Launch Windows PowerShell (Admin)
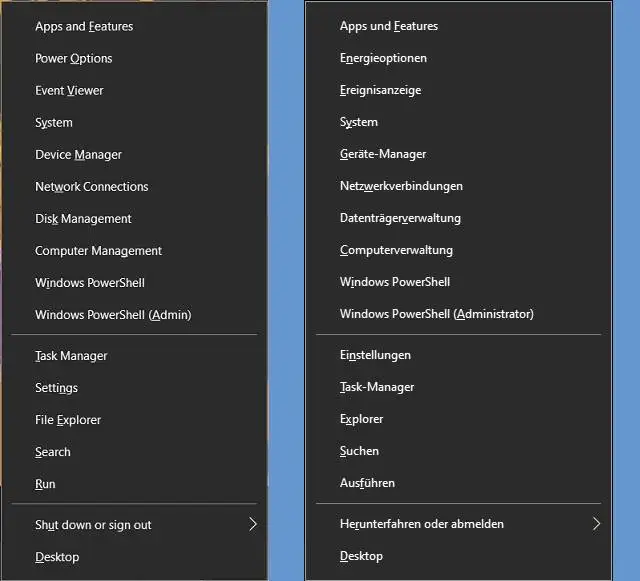This screenshot has height=581, width=640. point(113,315)
